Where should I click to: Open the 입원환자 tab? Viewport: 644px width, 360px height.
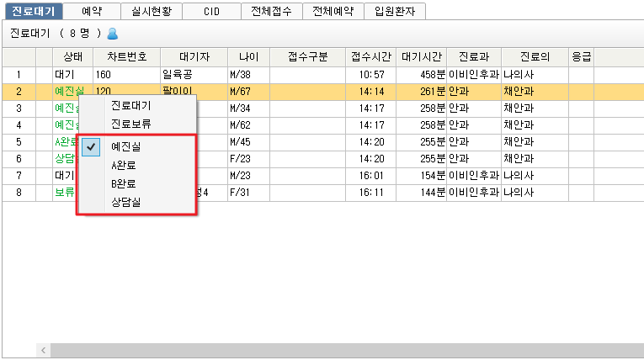pyautogui.click(x=395, y=11)
